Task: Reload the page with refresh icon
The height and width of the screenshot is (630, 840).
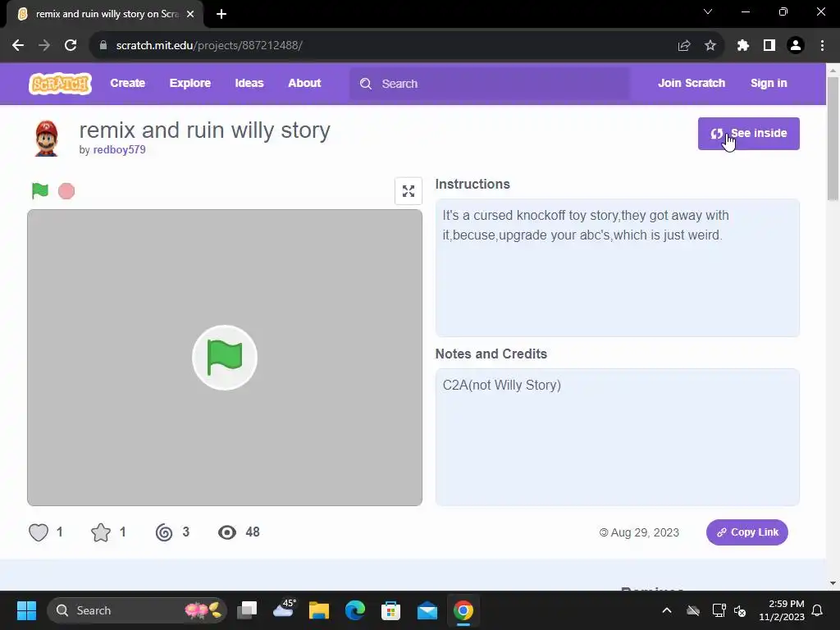Action: pyautogui.click(x=71, y=46)
